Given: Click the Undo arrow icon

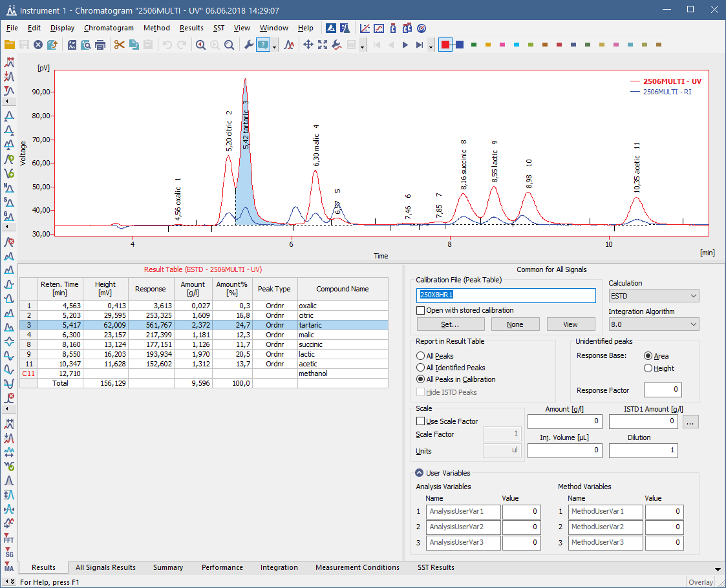Looking at the screenshot, I should click(167, 45).
